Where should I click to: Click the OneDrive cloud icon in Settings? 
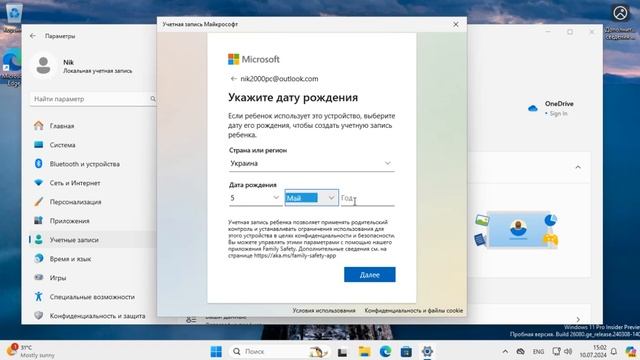coord(533,109)
